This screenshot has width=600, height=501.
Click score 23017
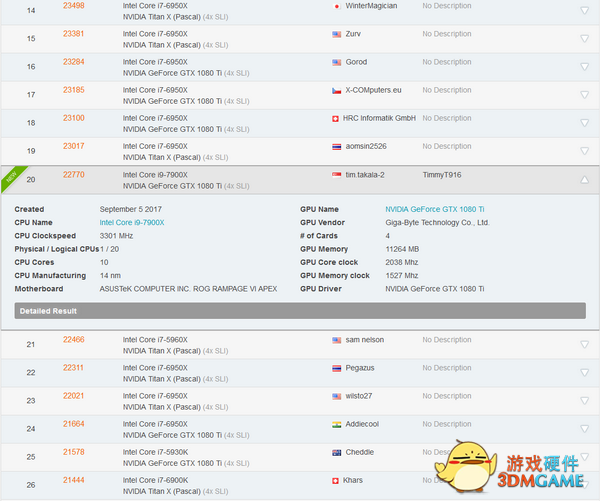click(73, 146)
